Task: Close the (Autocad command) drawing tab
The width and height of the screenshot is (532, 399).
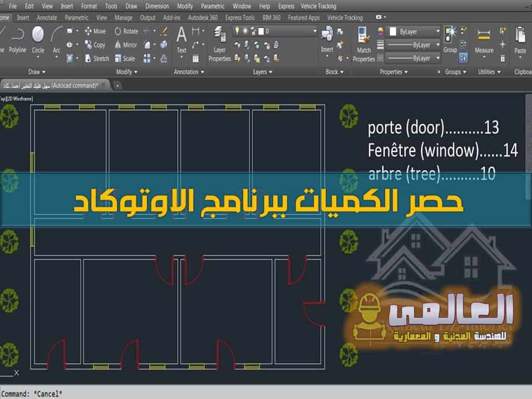Action: pyautogui.click(x=104, y=85)
